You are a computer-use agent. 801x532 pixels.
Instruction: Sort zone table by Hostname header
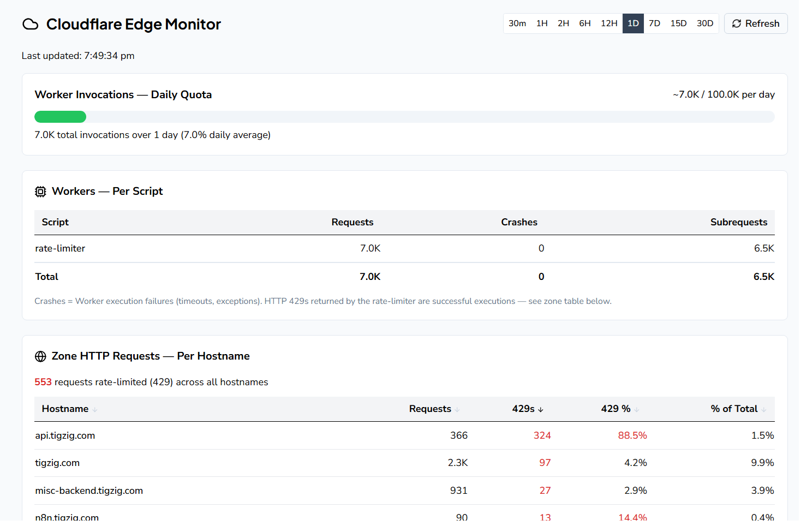click(x=65, y=409)
